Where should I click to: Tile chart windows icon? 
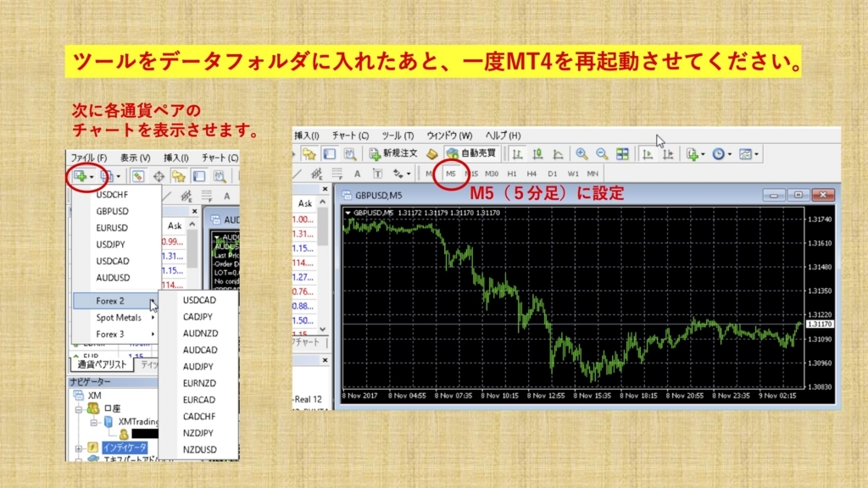pos(622,154)
